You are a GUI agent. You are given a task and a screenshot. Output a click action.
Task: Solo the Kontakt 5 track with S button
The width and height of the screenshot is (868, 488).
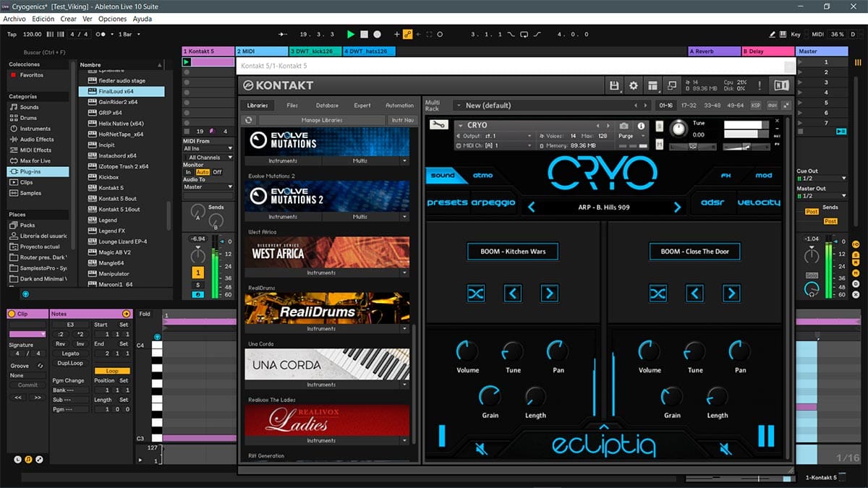[197, 285]
